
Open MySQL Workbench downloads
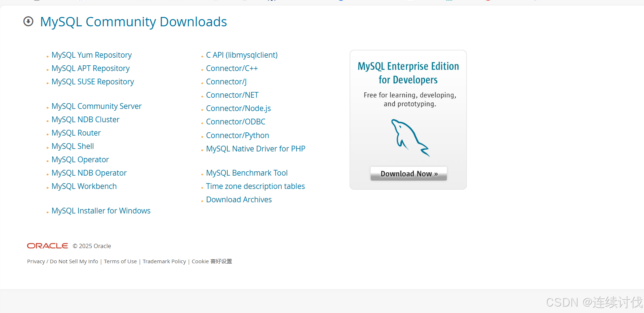coord(84,186)
